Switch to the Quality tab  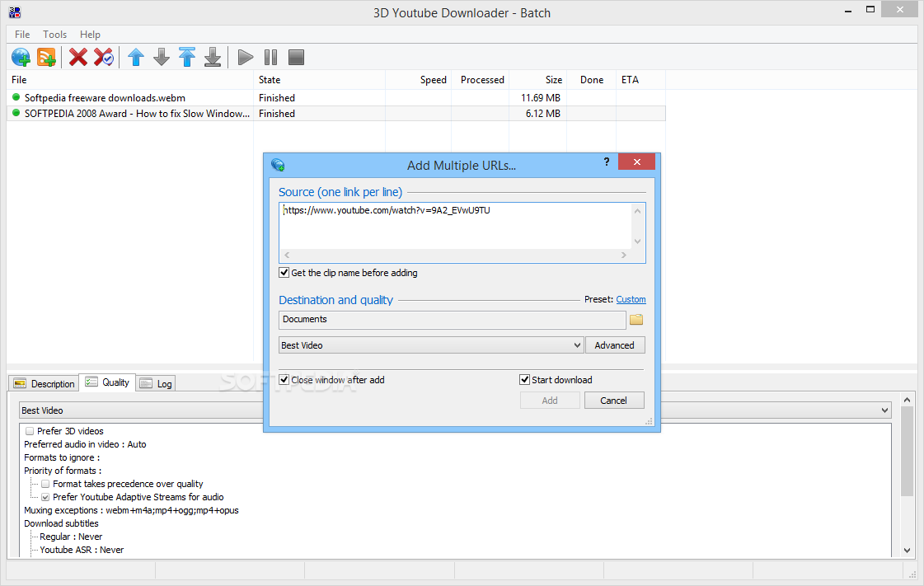click(108, 382)
